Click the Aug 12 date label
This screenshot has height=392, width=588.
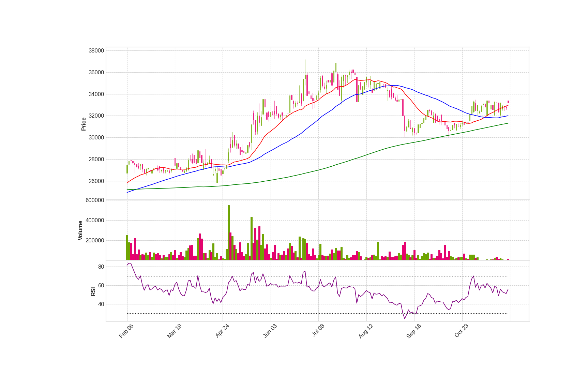tap(366, 331)
